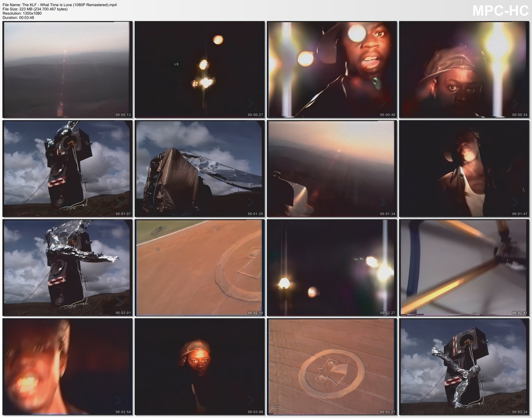Image resolution: width=532 pixels, height=418 pixels.
Task: Select the thumbnail at 00:00:54
Action: [x=464, y=69]
